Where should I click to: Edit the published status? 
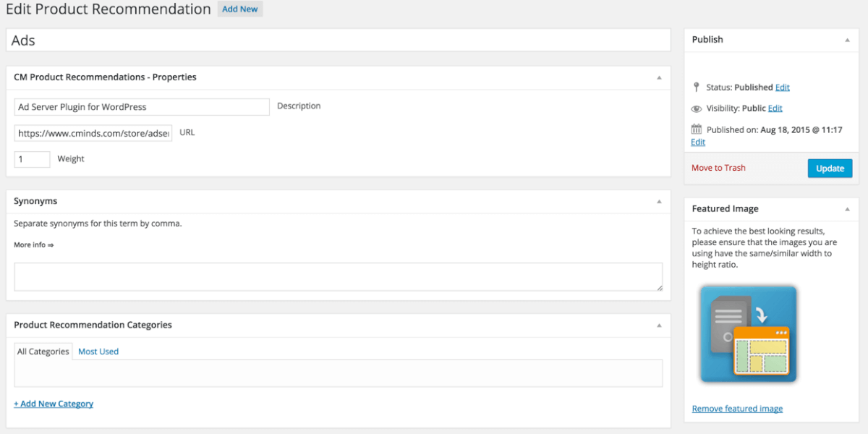[782, 88]
